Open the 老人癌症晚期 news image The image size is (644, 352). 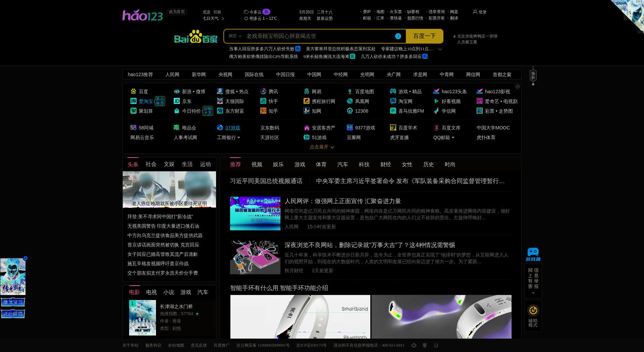169,189
